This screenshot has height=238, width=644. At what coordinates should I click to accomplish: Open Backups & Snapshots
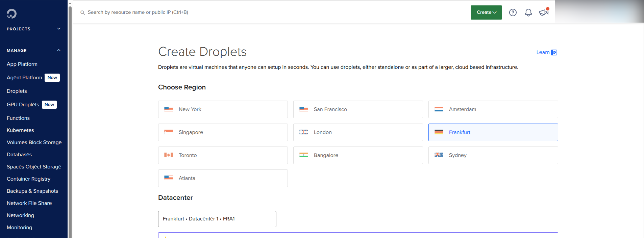point(32,191)
